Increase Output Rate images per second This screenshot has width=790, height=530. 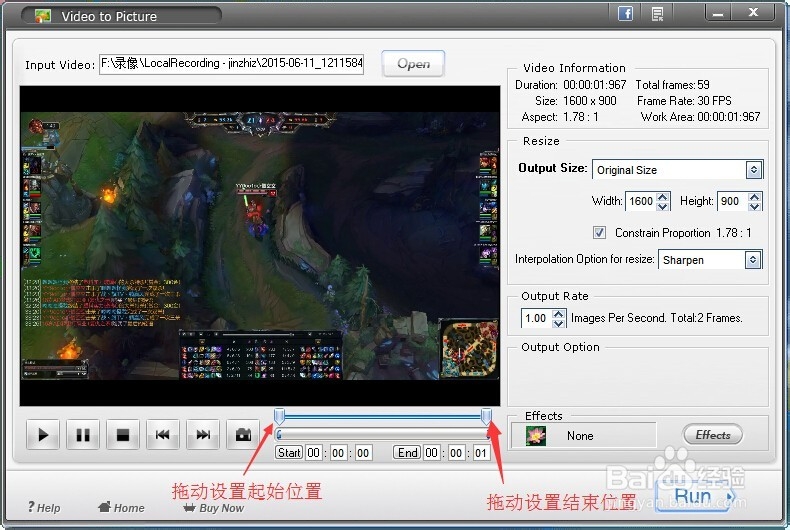558,314
